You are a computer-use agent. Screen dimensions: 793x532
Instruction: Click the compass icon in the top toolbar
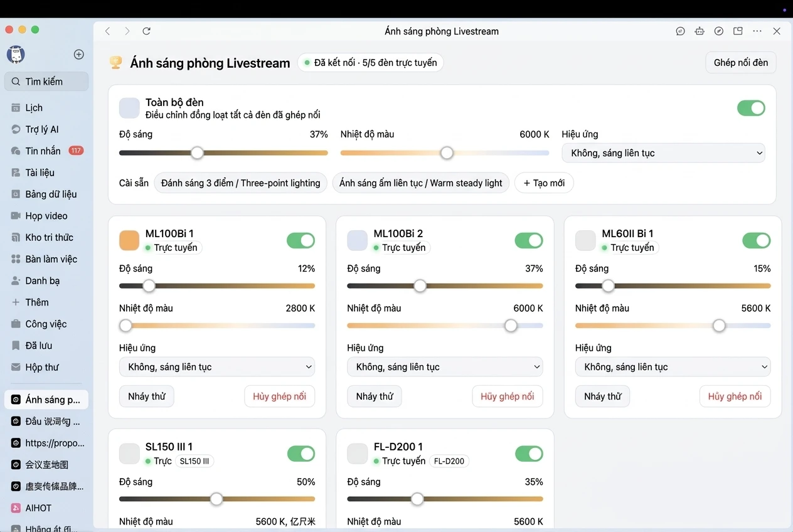[x=719, y=31]
